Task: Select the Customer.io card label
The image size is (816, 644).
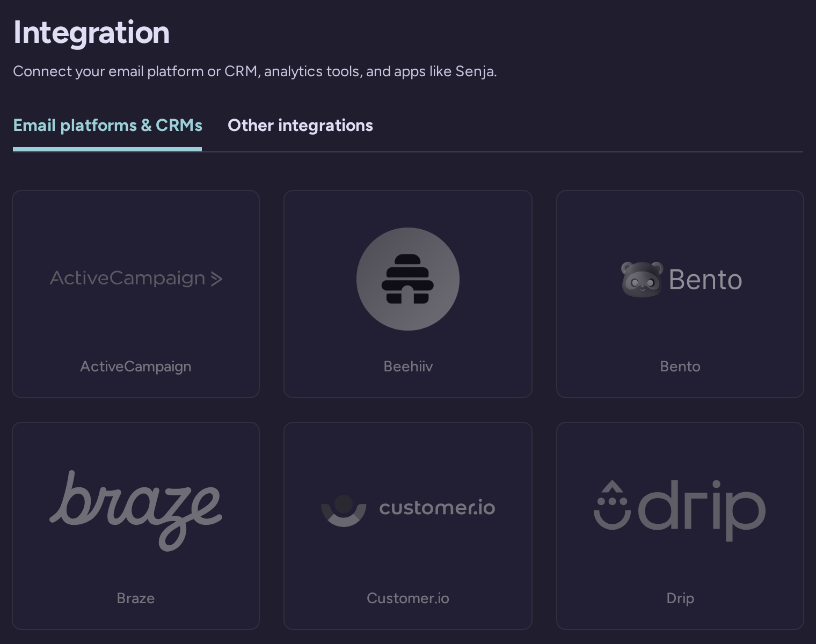Action: tap(408, 598)
